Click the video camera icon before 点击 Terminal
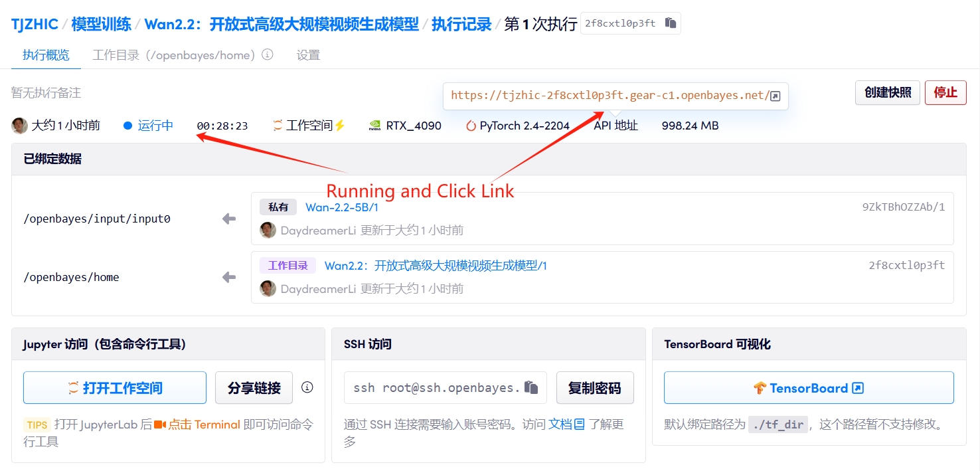The image size is (980, 471). pos(159,424)
